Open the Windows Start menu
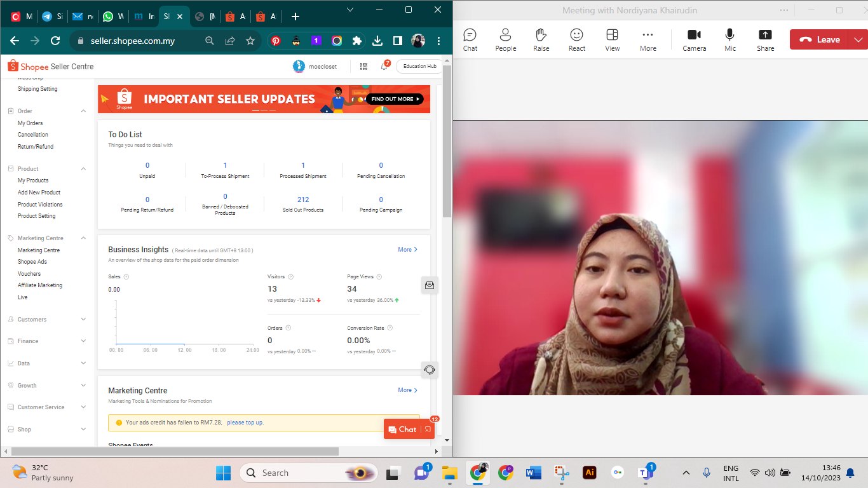The width and height of the screenshot is (868, 488). (x=224, y=473)
